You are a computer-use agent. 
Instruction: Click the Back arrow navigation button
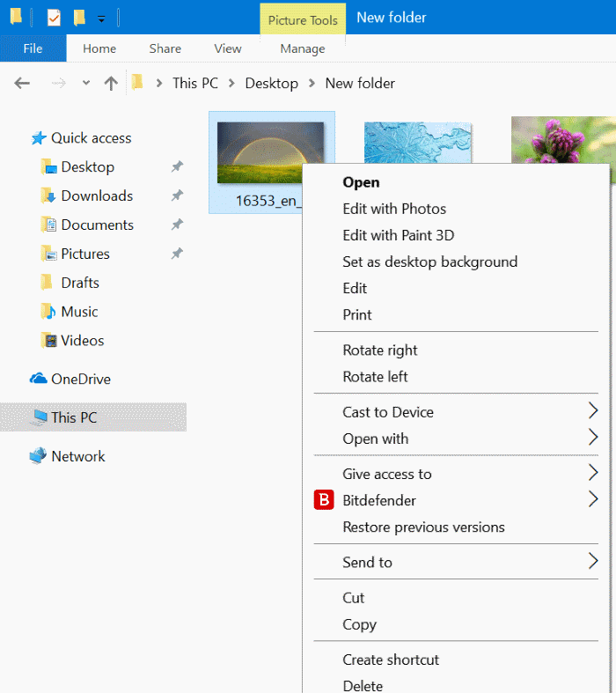pos(22,83)
